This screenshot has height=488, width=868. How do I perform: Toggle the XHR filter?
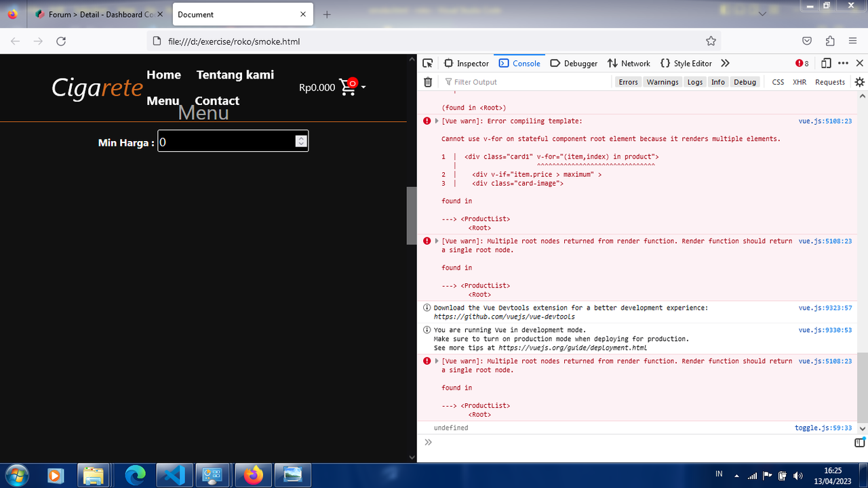click(800, 82)
